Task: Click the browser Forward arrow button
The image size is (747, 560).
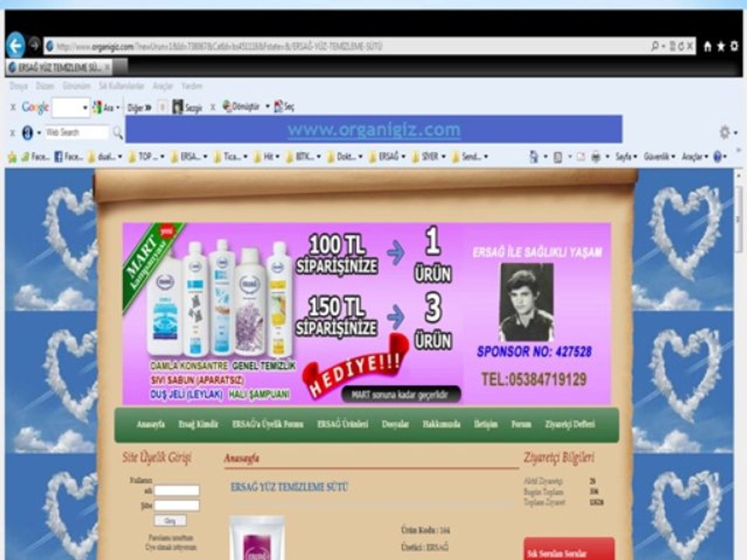Action: pos(34,45)
